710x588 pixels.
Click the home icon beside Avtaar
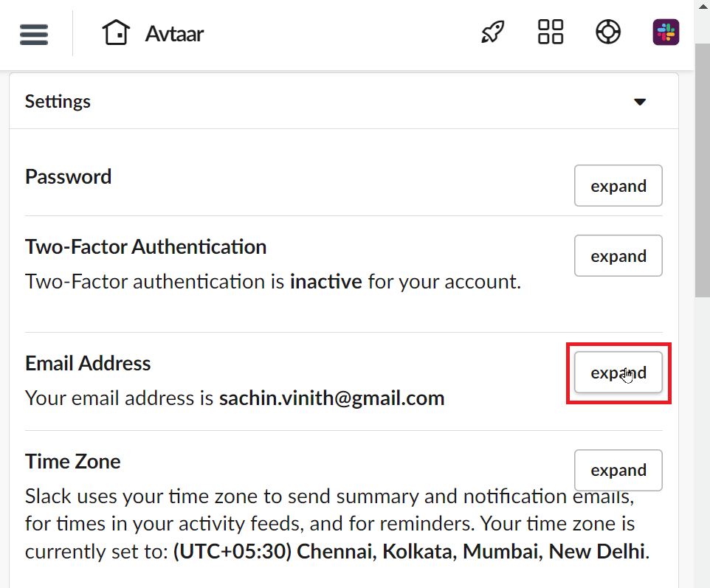117,33
